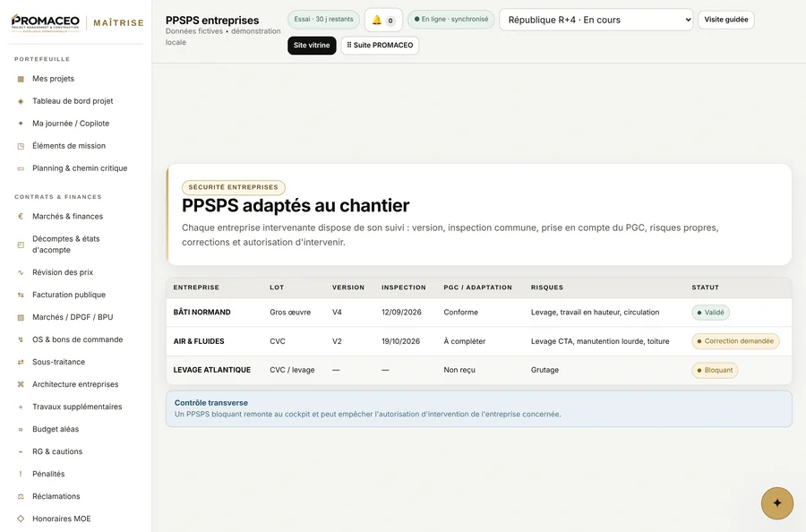This screenshot has width=806, height=532.
Task: Click the À compléter PGC cell
Action: 464,341
